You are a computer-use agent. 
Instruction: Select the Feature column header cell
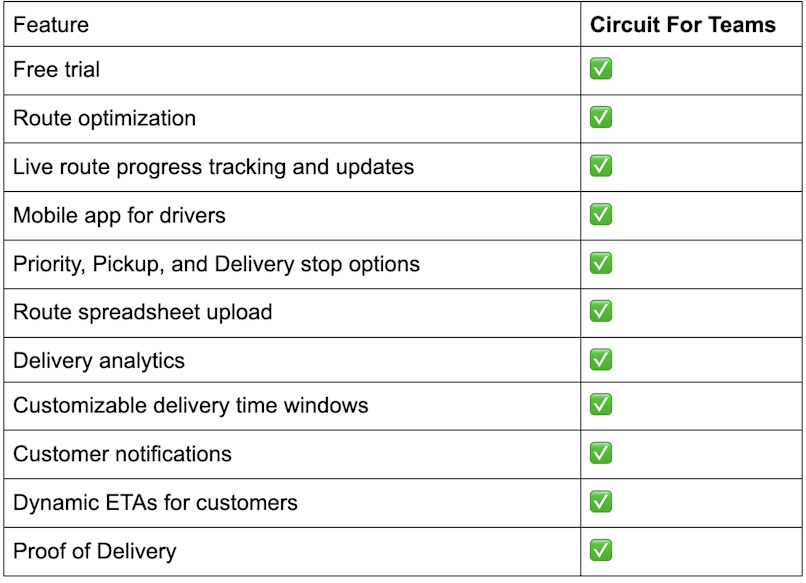[292, 24]
